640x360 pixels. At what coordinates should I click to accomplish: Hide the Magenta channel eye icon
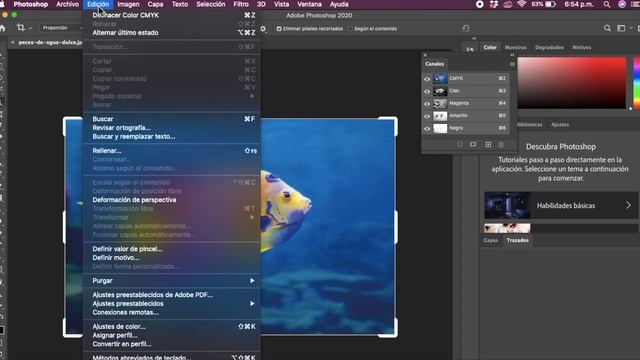[x=427, y=104]
